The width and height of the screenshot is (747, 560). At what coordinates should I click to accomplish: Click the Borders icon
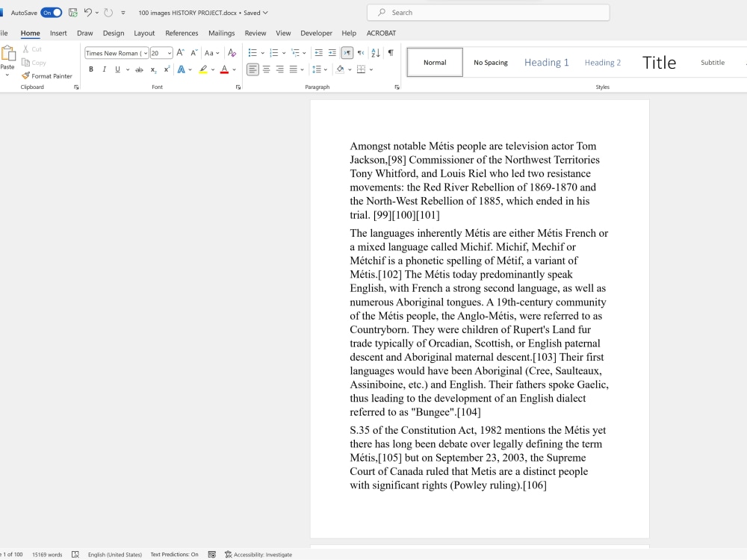[x=361, y=69]
